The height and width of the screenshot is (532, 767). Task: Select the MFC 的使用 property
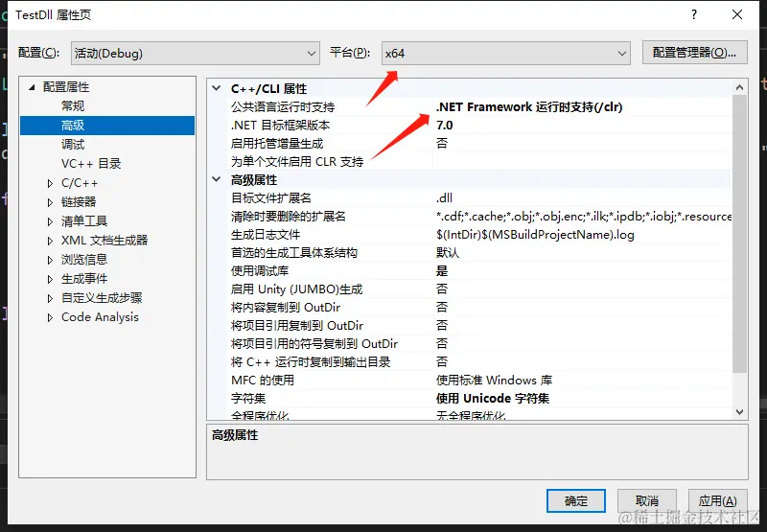pos(262,380)
